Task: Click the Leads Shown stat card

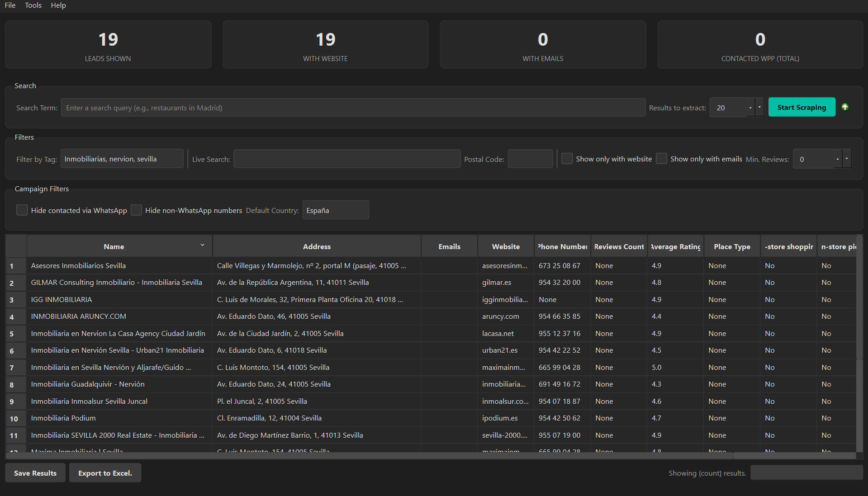Action: (108, 45)
